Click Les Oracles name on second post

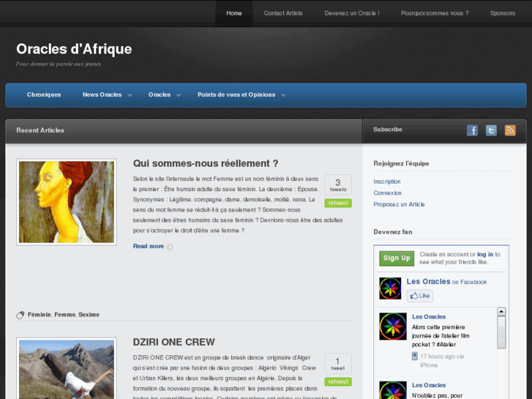(x=429, y=385)
